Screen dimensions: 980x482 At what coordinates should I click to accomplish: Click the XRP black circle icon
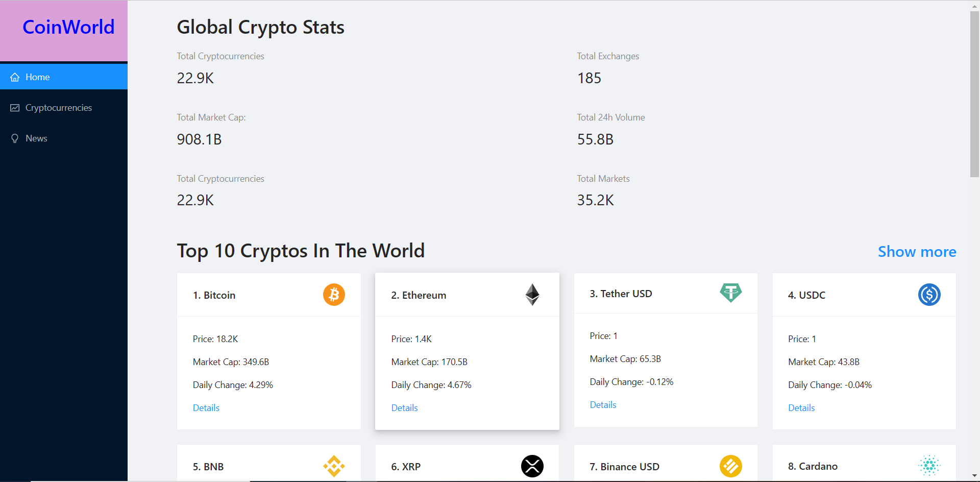click(x=532, y=466)
